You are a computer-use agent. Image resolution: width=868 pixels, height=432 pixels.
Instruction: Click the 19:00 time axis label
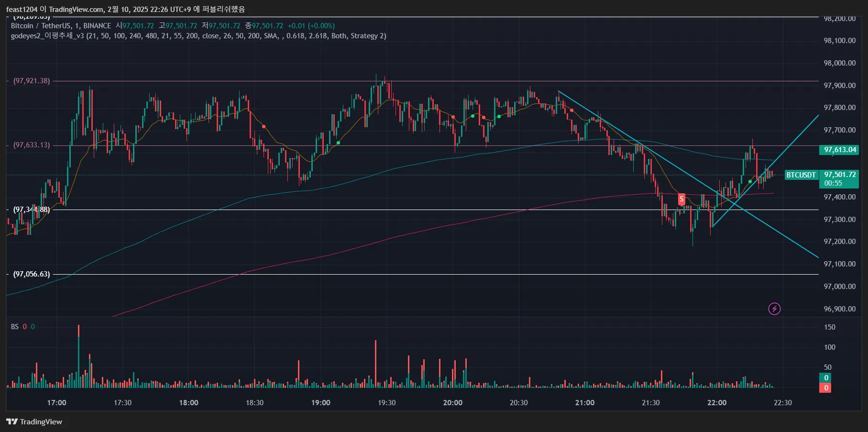[x=320, y=403]
